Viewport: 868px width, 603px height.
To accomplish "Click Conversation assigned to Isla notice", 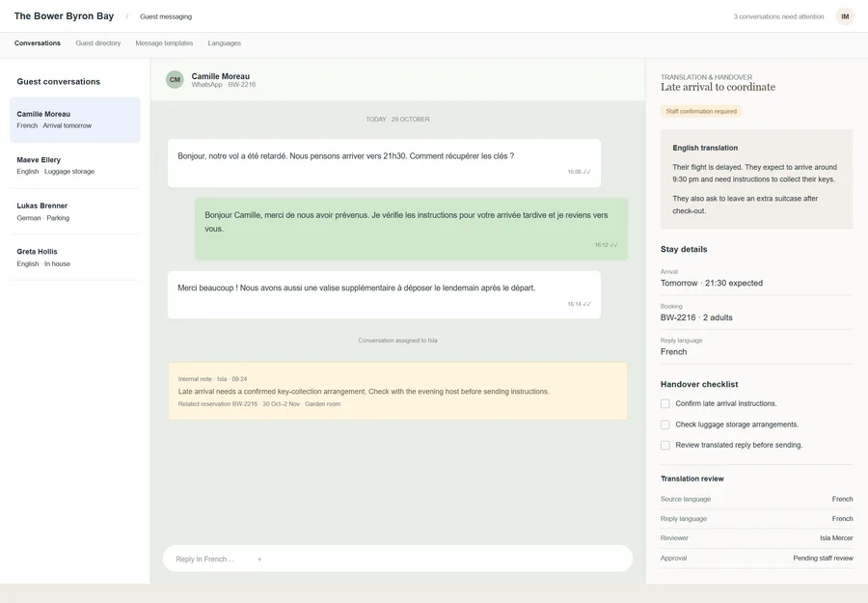I will (x=397, y=341).
